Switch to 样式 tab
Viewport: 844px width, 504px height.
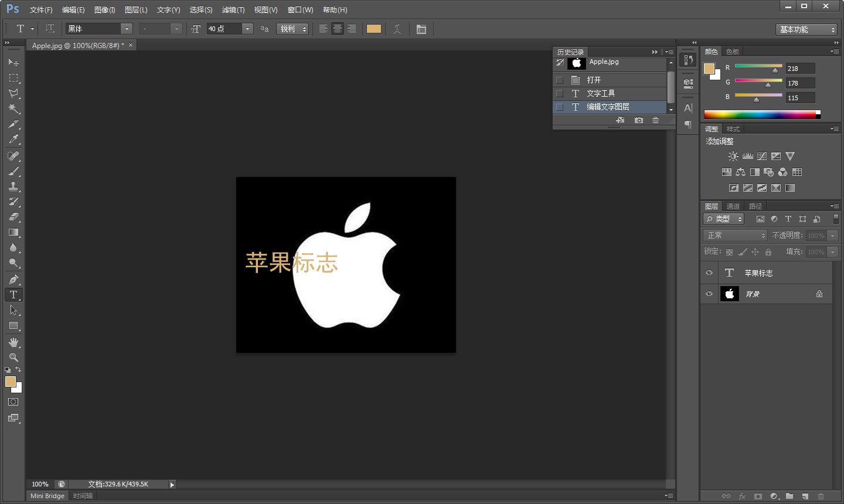pos(733,129)
